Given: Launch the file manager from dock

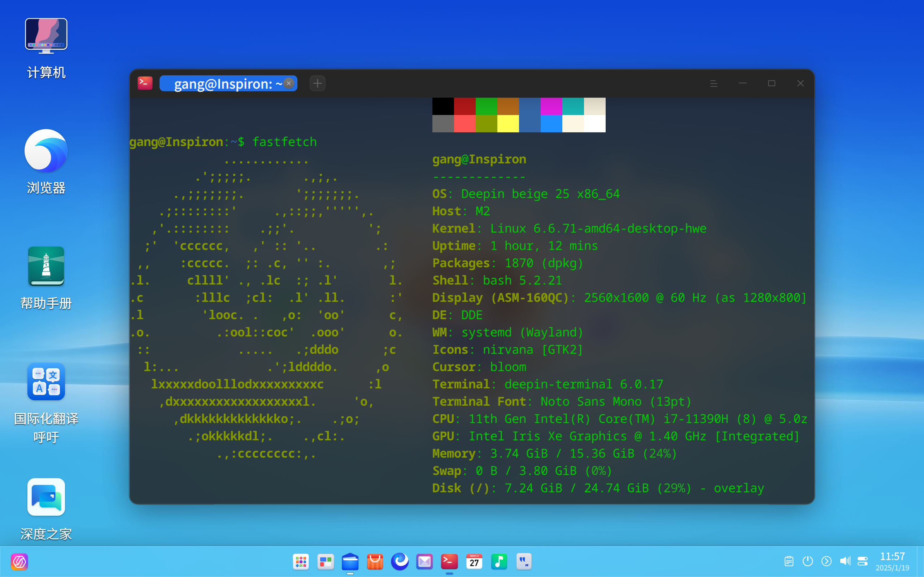Looking at the screenshot, I should click(350, 561).
